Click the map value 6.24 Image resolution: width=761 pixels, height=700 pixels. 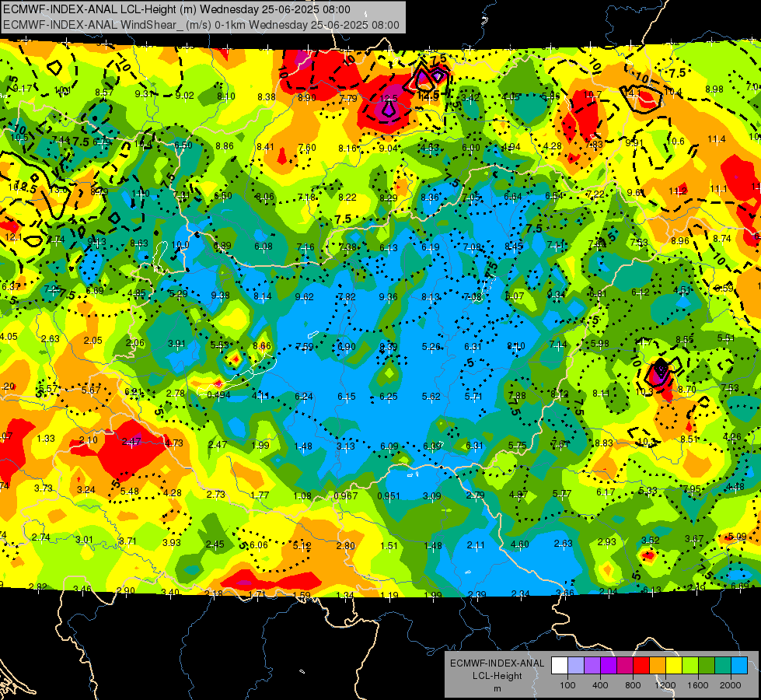(x=304, y=397)
